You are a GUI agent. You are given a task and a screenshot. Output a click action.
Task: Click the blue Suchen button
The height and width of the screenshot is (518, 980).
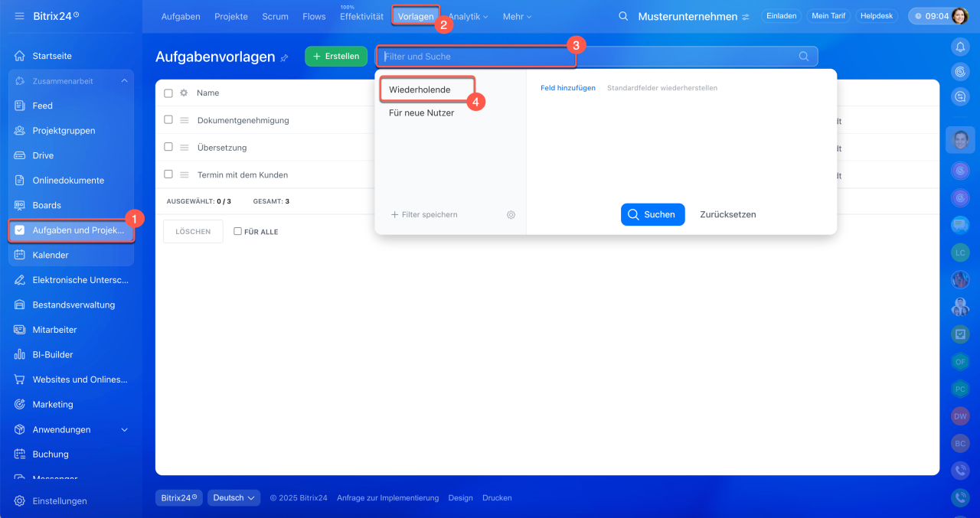point(653,214)
